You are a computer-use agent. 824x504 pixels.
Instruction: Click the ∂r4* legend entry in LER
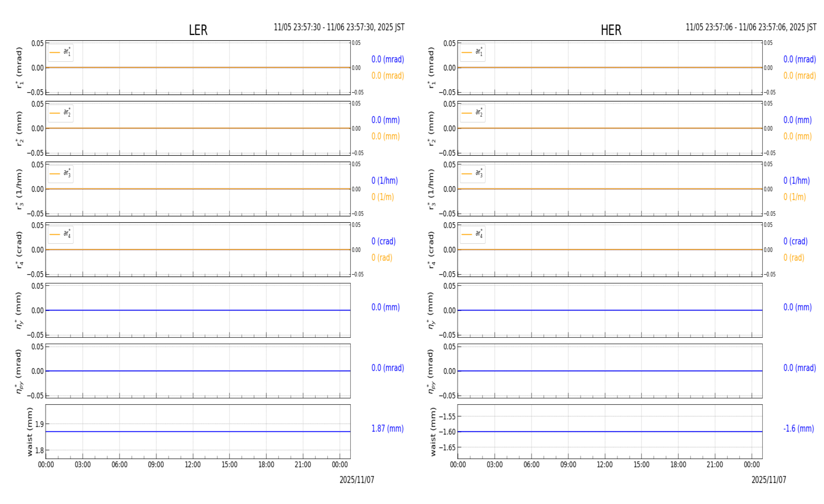tap(61, 235)
